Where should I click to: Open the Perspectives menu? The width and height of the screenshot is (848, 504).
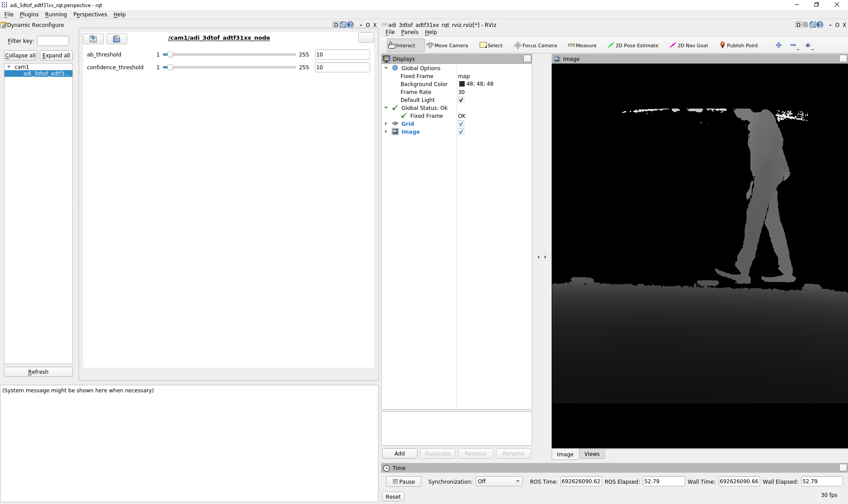pos(90,15)
